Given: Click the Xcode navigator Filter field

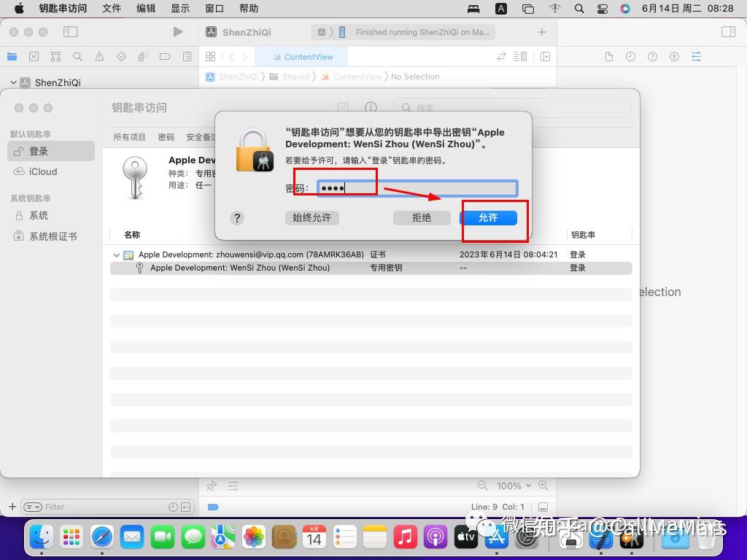Looking at the screenshot, I should coord(107,507).
